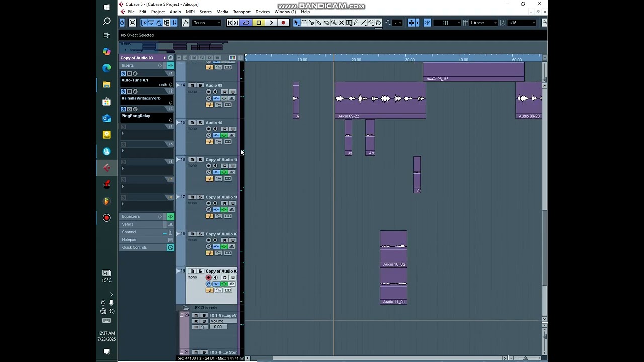This screenshot has width=644, height=362.
Task: Open the '1 frame' grid type dropdown
Action: (x=484, y=23)
